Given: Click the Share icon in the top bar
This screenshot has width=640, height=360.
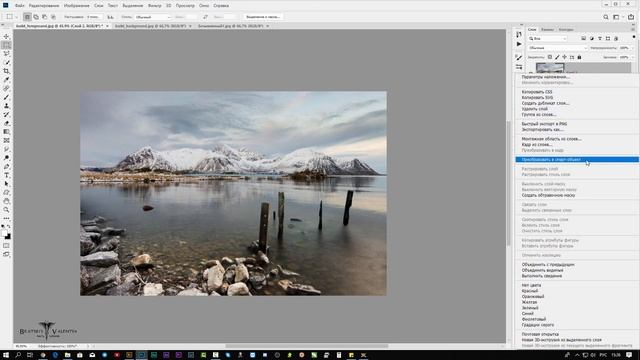Looking at the screenshot, I should point(631,17).
